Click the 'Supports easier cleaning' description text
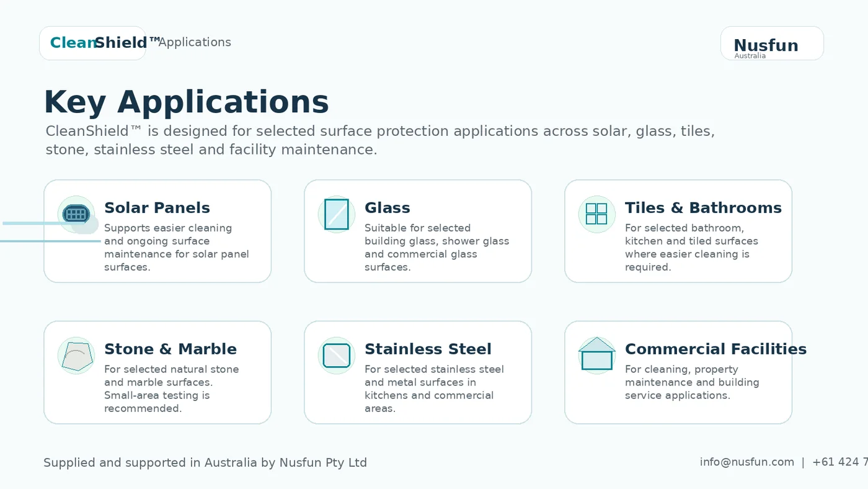This screenshot has height=489, width=868. point(177,248)
